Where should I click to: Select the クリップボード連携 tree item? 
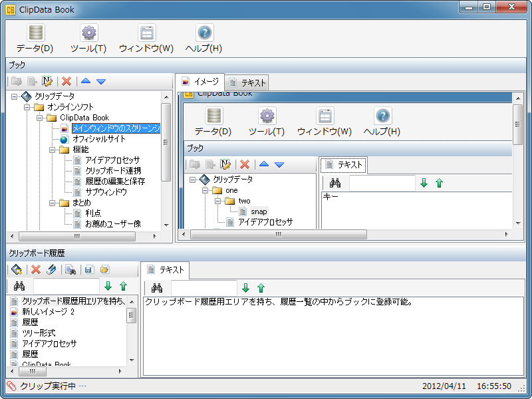click(x=113, y=171)
